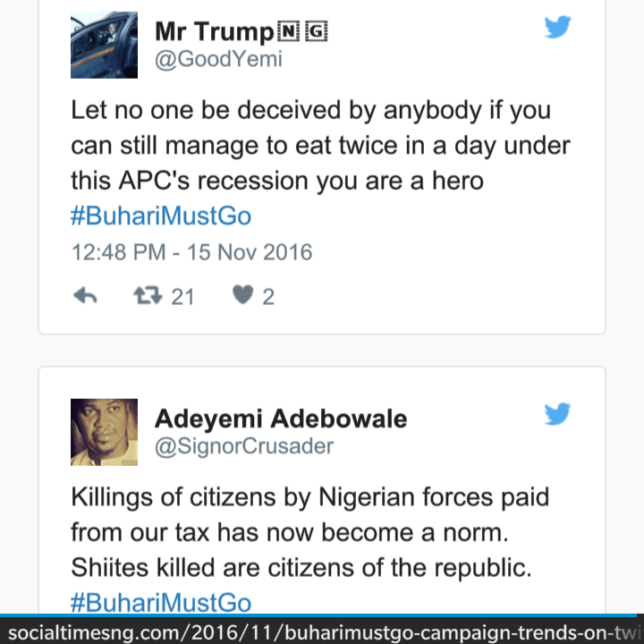Open the Mr Trump display name link
Screen dimensions: 644x644
241,31
